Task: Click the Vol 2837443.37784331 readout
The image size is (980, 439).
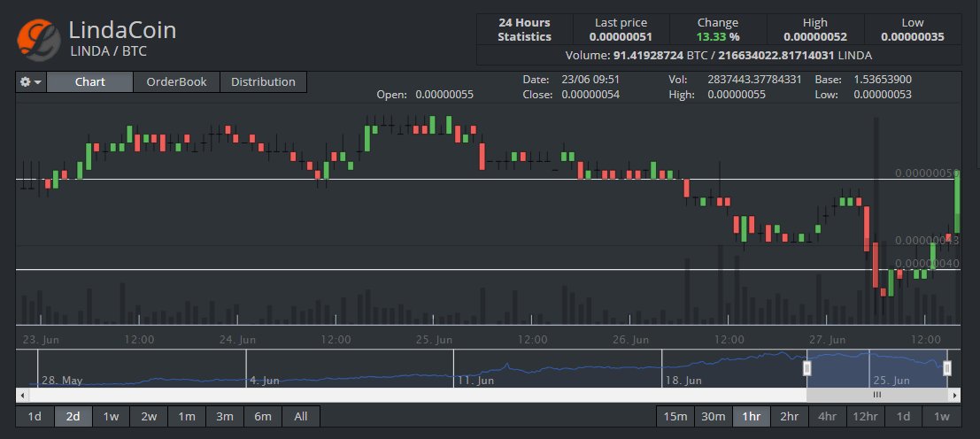Action: point(735,80)
